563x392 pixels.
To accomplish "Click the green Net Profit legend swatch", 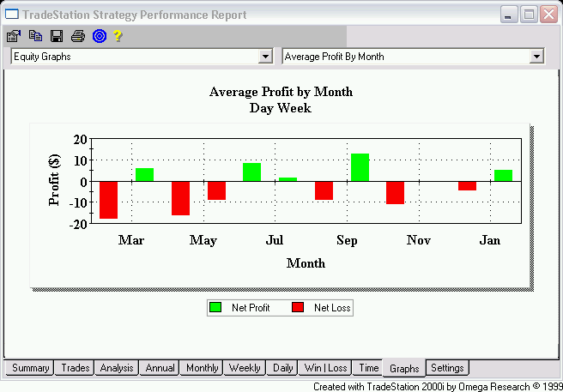I will [x=215, y=307].
